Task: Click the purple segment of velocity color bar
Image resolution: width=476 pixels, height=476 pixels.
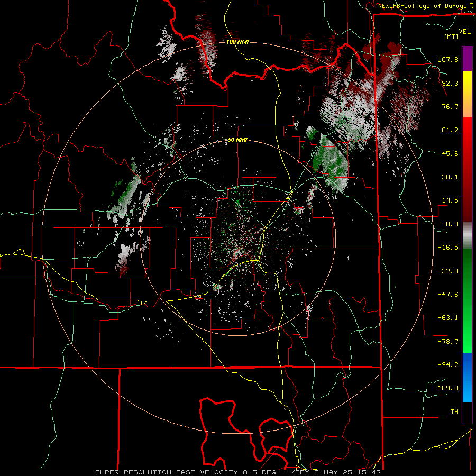Action: 467,59
